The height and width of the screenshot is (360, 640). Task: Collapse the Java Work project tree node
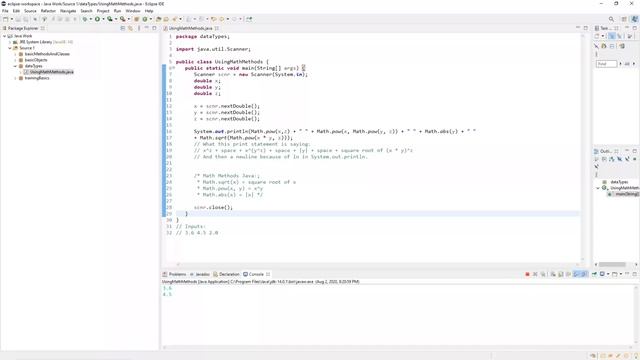(4, 36)
